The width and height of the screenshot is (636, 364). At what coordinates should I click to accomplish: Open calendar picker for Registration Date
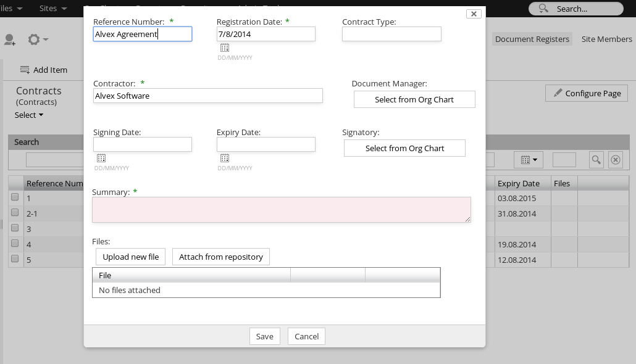(x=225, y=48)
